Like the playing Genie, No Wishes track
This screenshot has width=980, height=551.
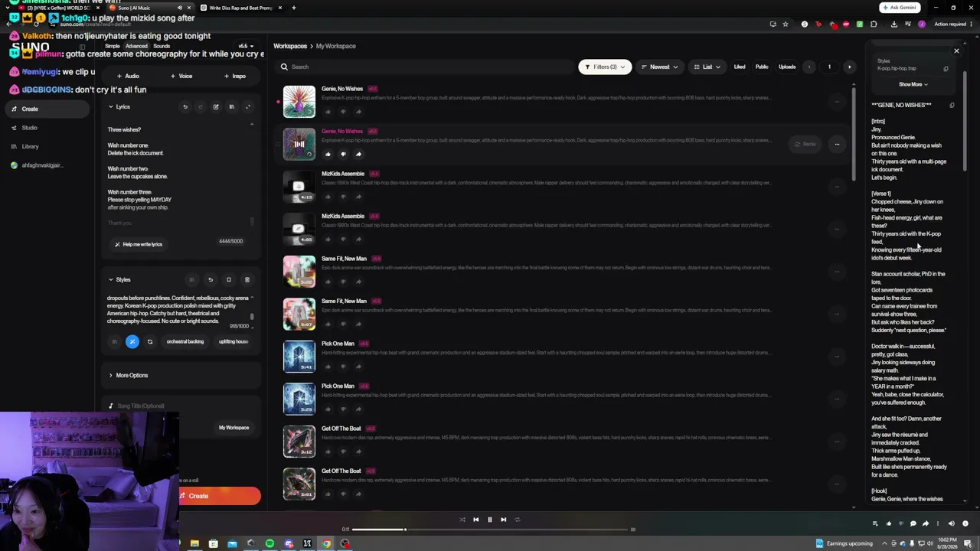click(328, 154)
